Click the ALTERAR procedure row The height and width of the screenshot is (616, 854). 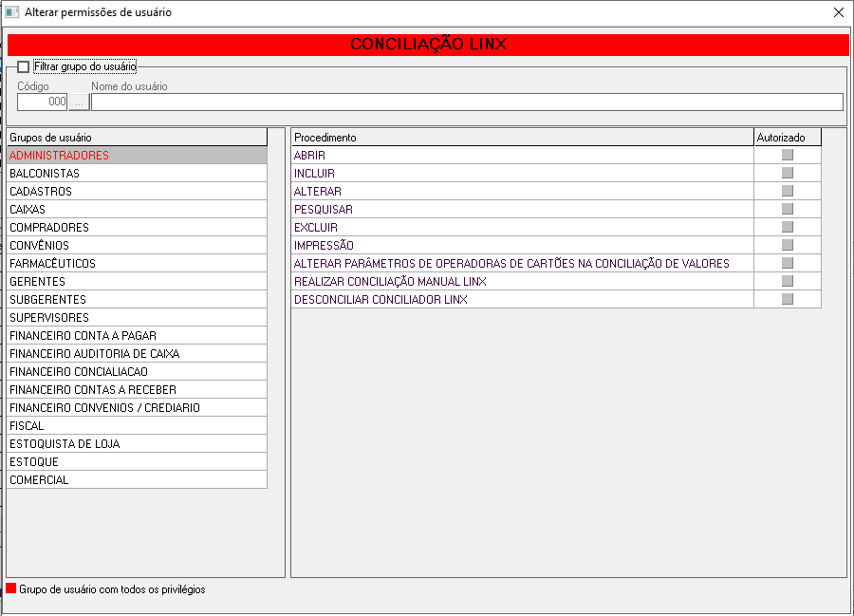pyautogui.click(x=522, y=191)
